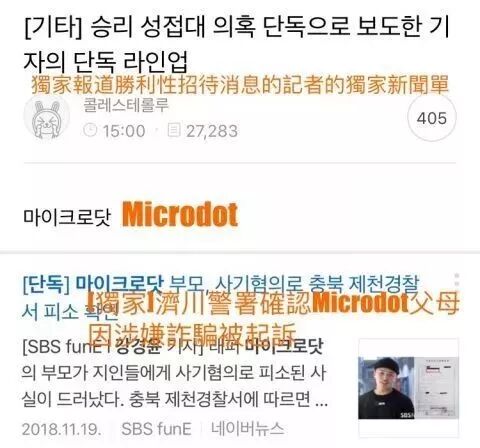
Task: Select the 2018.11.19. article date
Action: (x=61, y=429)
